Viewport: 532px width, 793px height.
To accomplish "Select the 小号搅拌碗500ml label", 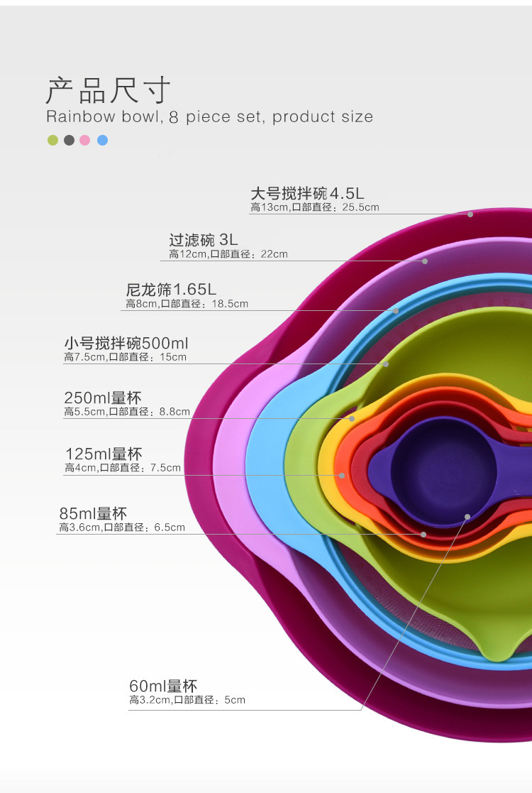I will coord(126,344).
